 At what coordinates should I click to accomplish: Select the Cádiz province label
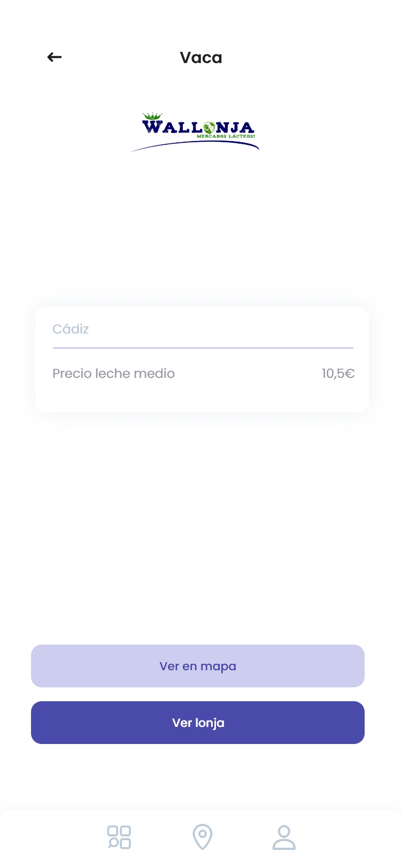71,329
